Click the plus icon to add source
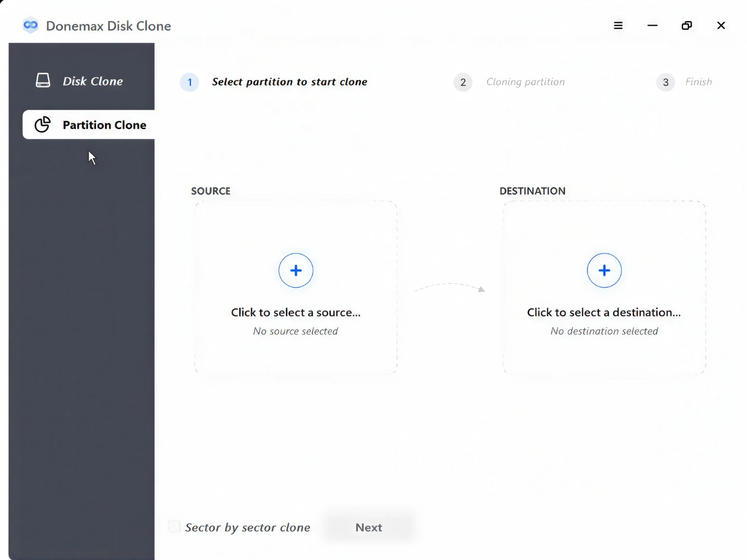Image resolution: width=747 pixels, height=560 pixels. pos(296,270)
